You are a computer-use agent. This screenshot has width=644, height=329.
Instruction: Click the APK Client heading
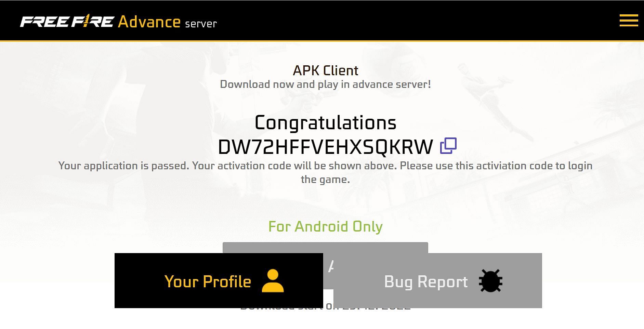pyautogui.click(x=325, y=70)
